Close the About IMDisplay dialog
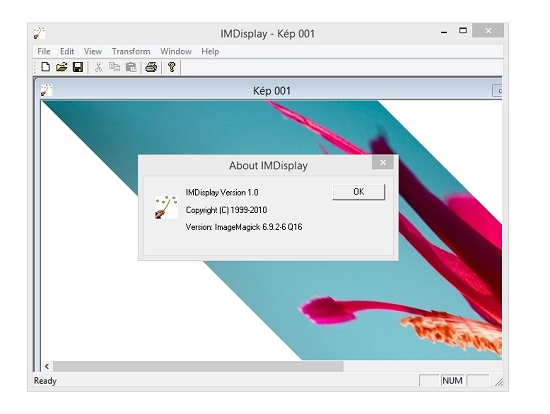The image size is (550, 414). coord(383,162)
